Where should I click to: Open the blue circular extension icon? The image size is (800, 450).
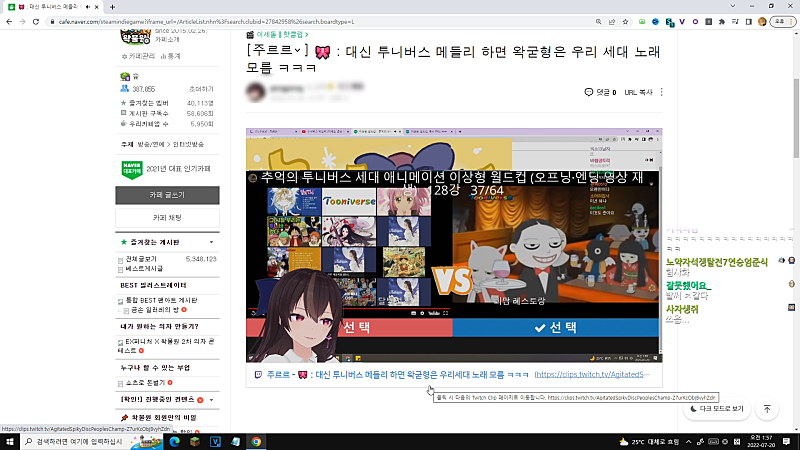point(655,22)
